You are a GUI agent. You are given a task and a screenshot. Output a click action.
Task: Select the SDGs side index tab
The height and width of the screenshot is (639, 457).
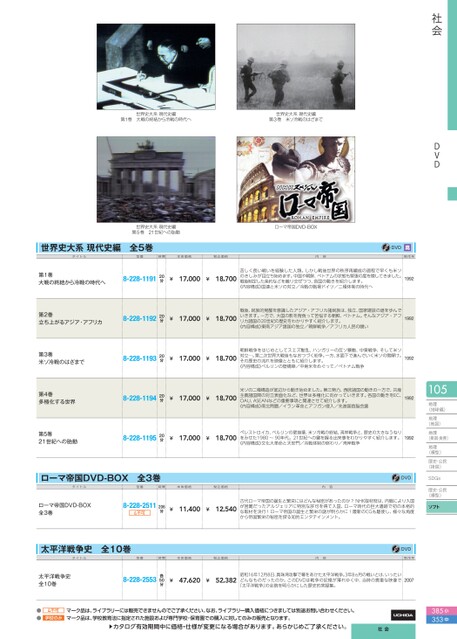click(x=442, y=478)
